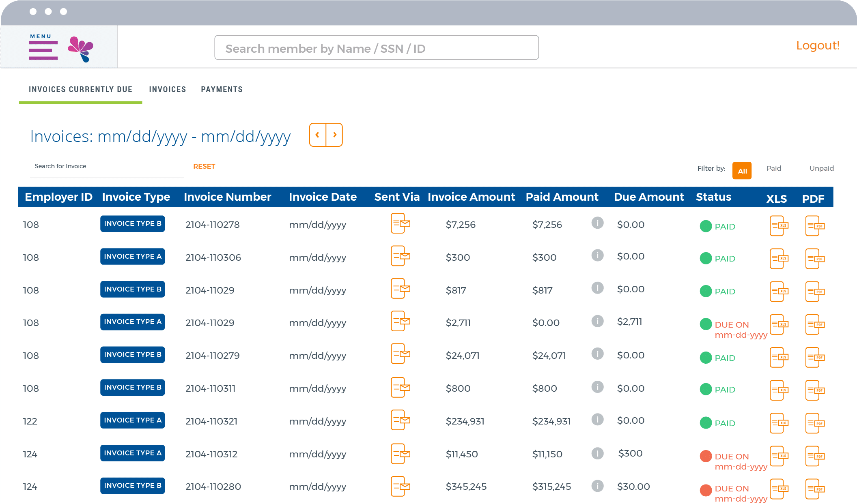857x504 pixels.
Task: Click the Logout link
Action: pyautogui.click(x=817, y=45)
